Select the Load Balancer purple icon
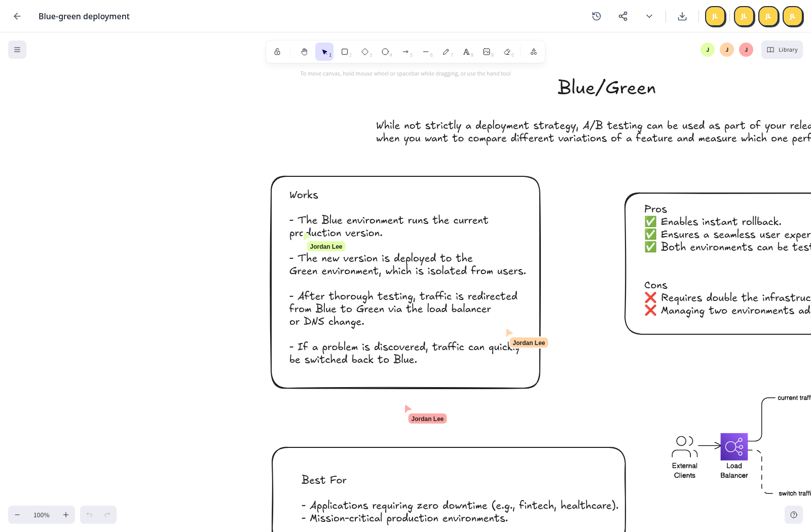 tap(734, 446)
